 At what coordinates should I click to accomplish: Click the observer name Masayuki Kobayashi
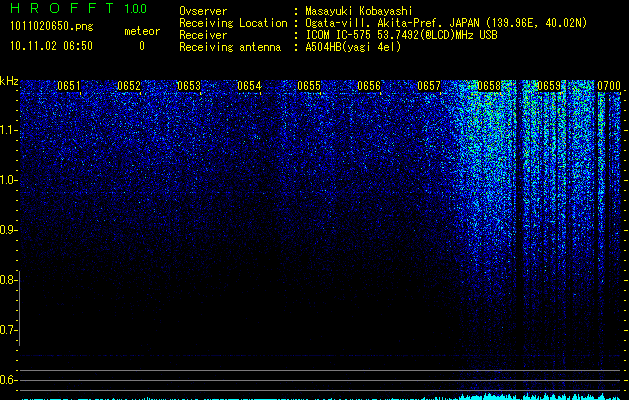(x=359, y=11)
